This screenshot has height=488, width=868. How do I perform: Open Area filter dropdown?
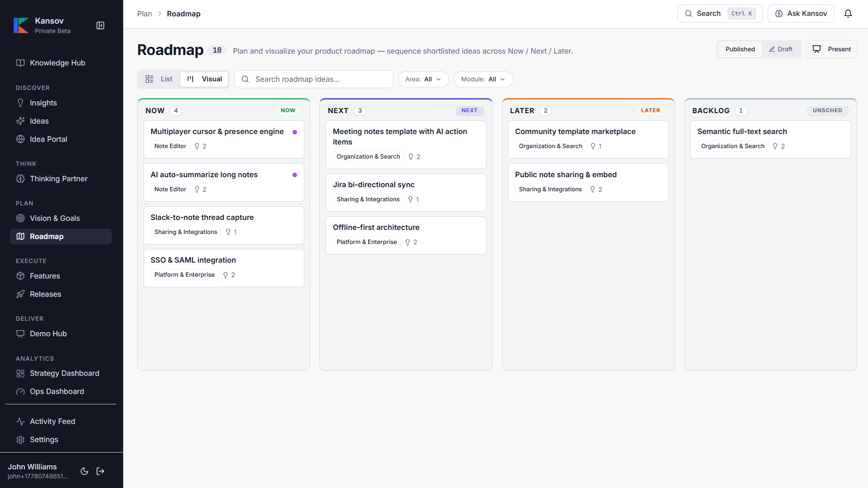(423, 79)
